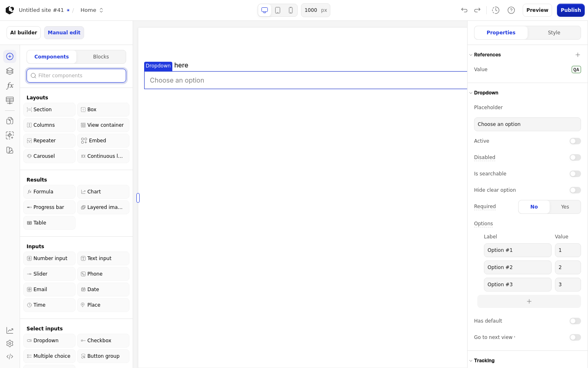Image resolution: width=588 pixels, height=368 pixels.
Task: Click the canvas width handle on the left edge
Action: click(138, 198)
